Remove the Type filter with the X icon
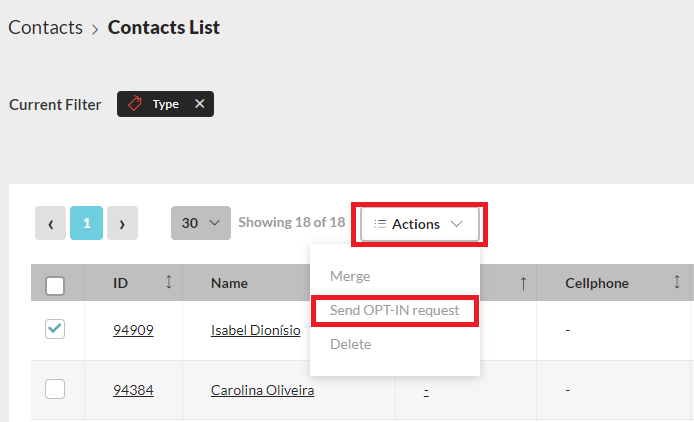The width and height of the screenshot is (694, 422). coord(199,104)
